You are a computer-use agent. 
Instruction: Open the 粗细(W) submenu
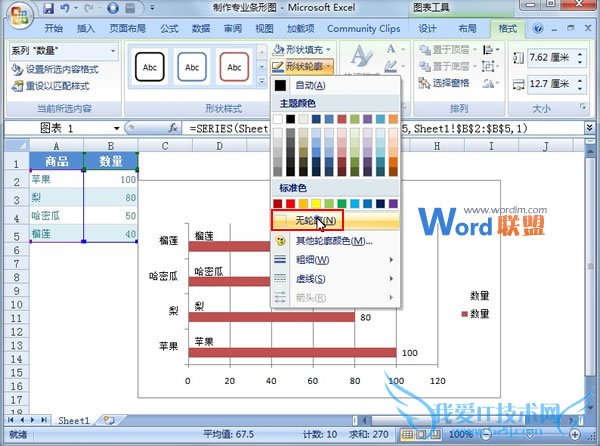tap(335, 260)
